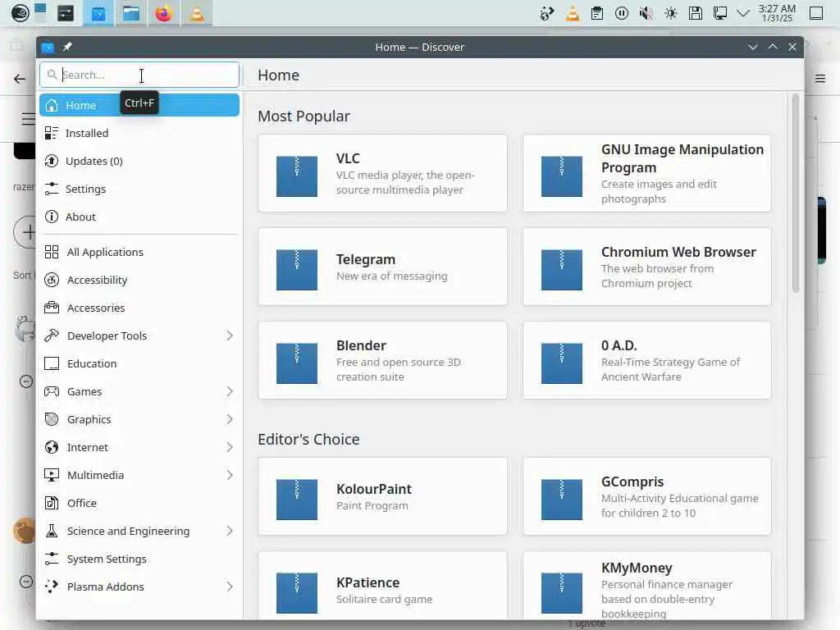
Task: Show hidden system tray icons arrow
Action: point(743,13)
